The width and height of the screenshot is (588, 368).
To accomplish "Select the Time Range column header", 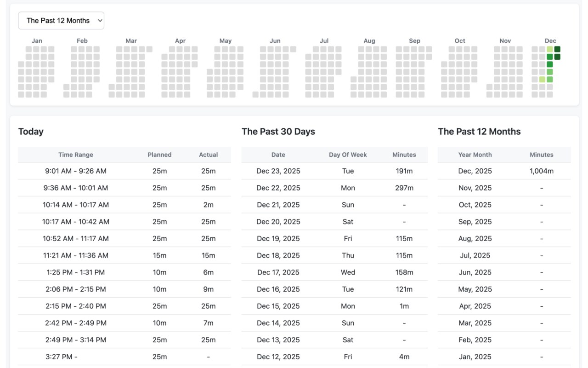I will [76, 155].
